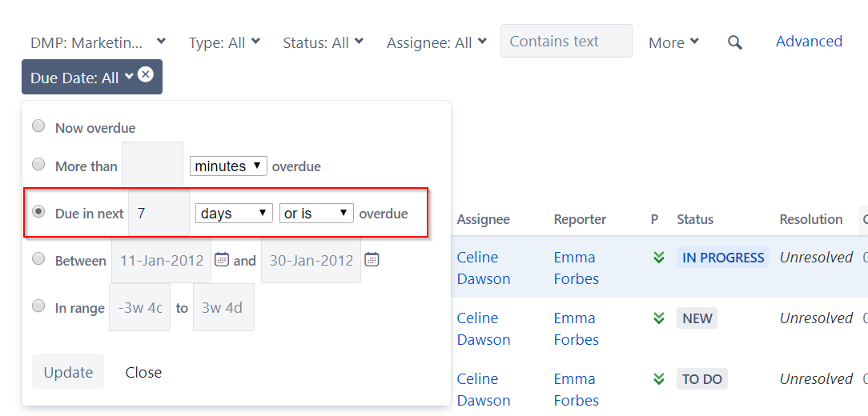Viewport: 868px width, 416px height.
Task: Switch to Advanced search link
Action: (809, 42)
